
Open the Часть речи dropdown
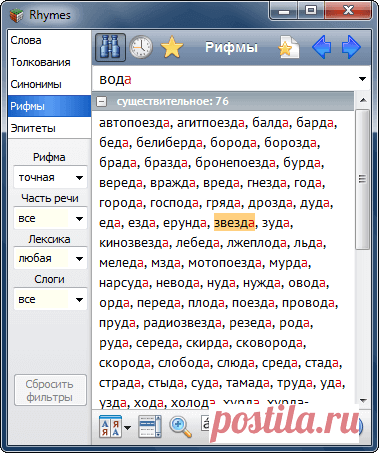[x=50, y=218]
